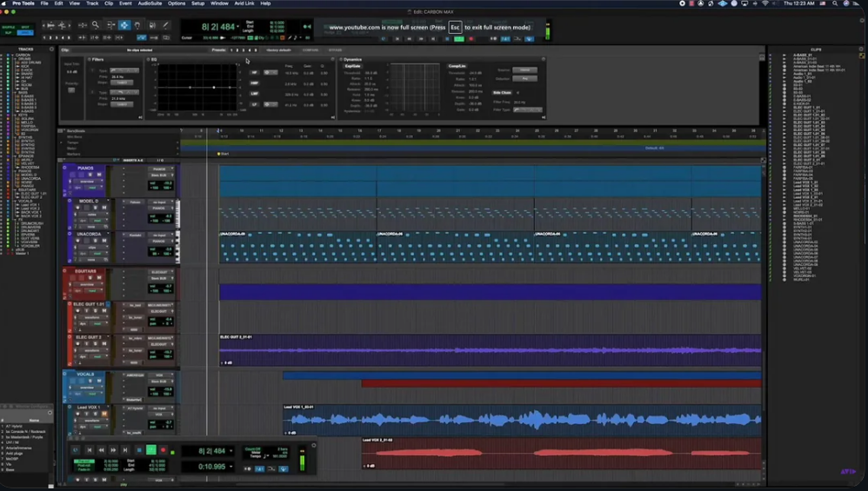
Task: Open the Avid Link menu
Action: click(x=244, y=3)
